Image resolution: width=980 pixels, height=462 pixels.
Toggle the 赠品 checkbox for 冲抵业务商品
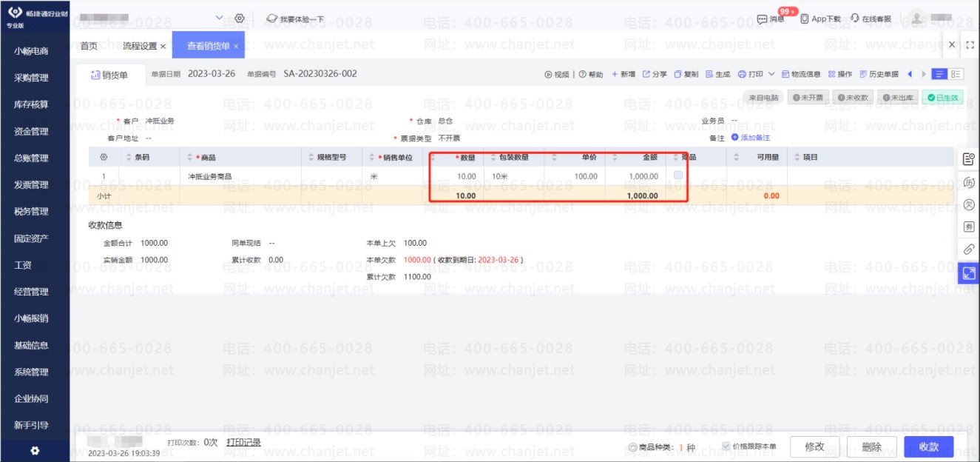coord(678,175)
